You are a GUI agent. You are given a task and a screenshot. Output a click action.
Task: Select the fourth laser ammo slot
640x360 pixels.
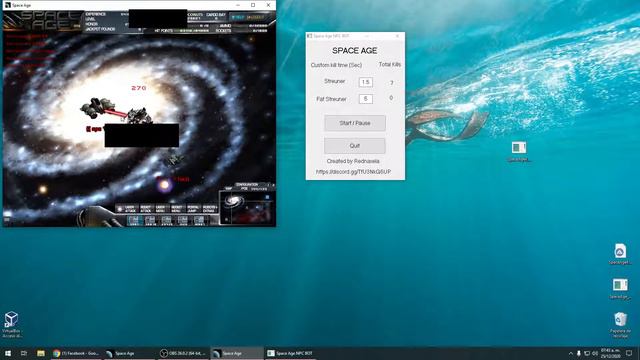point(183,221)
